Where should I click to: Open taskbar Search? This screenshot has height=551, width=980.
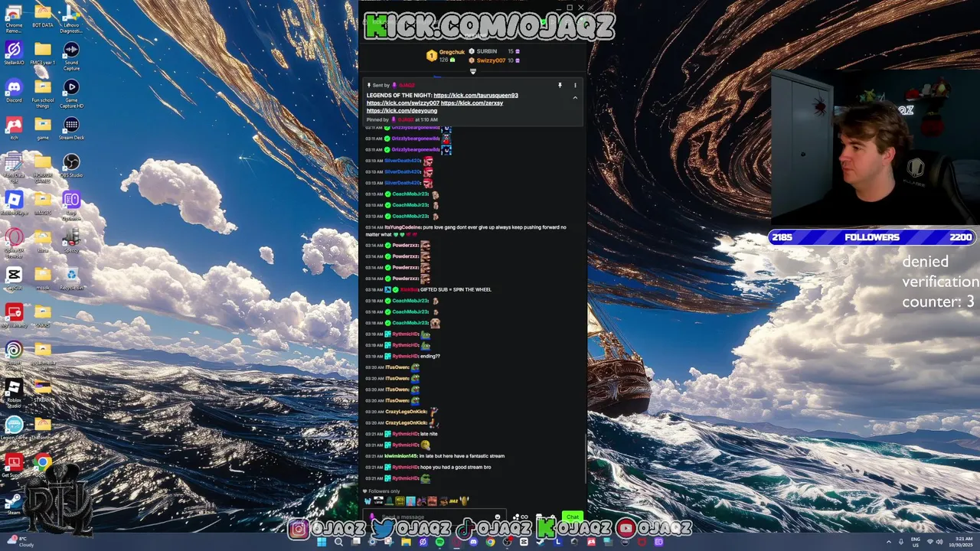[x=338, y=542]
